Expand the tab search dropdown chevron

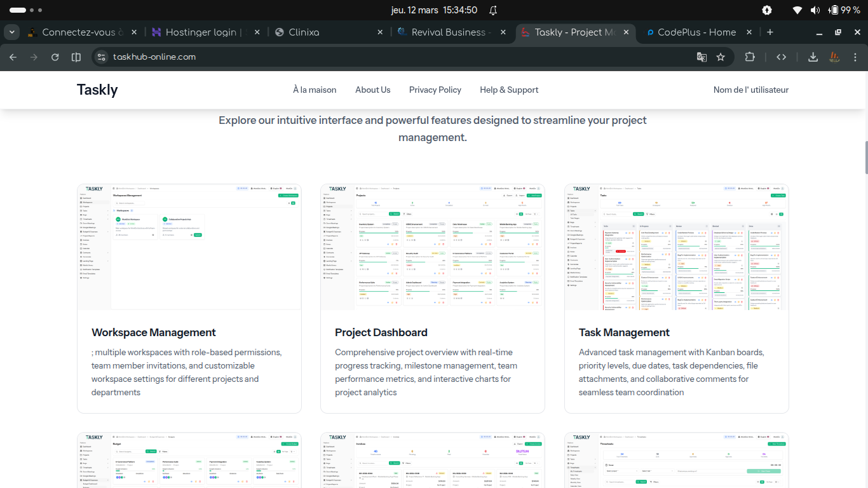tap(11, 32)
